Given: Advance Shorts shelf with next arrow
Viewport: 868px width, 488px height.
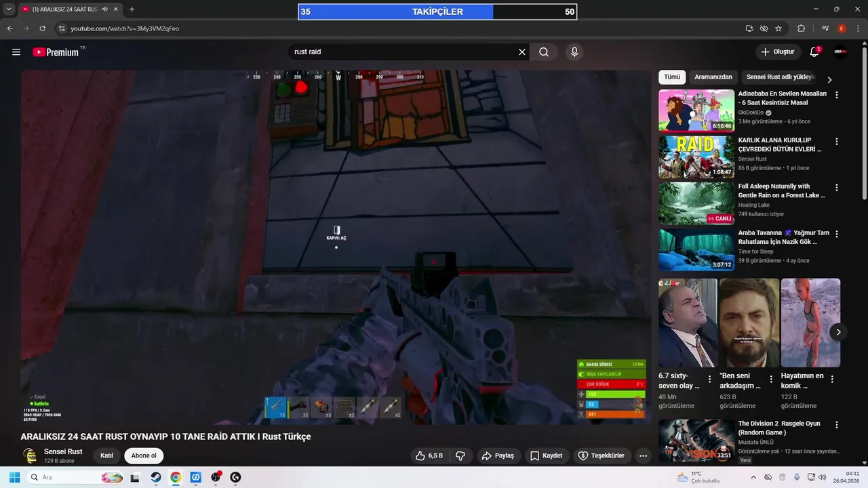Looking at the screenshot, I should (x=838, y=332).
